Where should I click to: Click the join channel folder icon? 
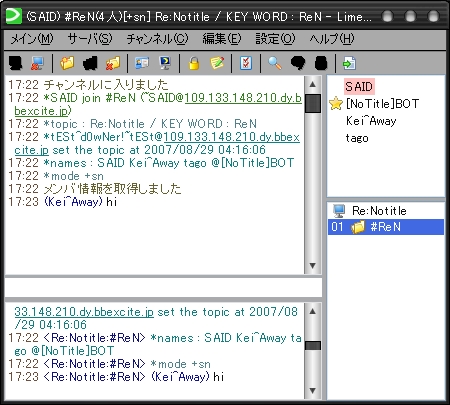tap(67, 63)
